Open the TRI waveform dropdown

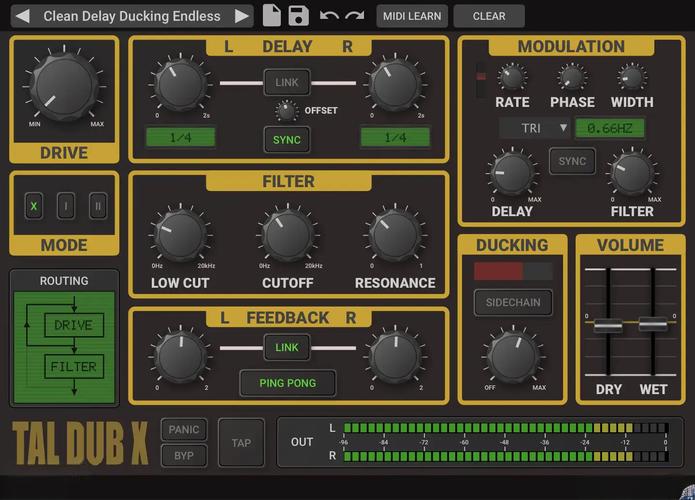(535, 129)
